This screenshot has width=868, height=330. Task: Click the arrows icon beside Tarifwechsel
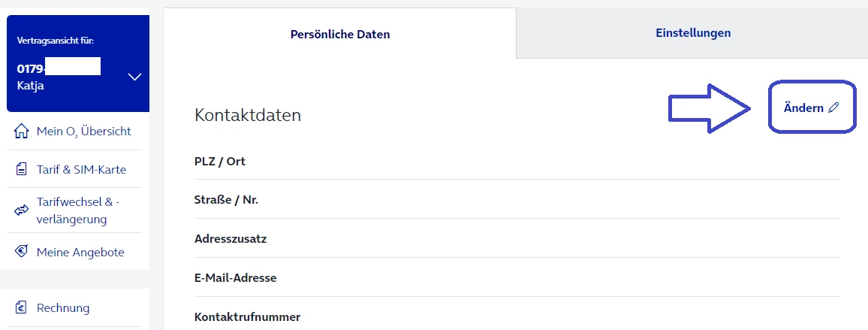[22, 211]
